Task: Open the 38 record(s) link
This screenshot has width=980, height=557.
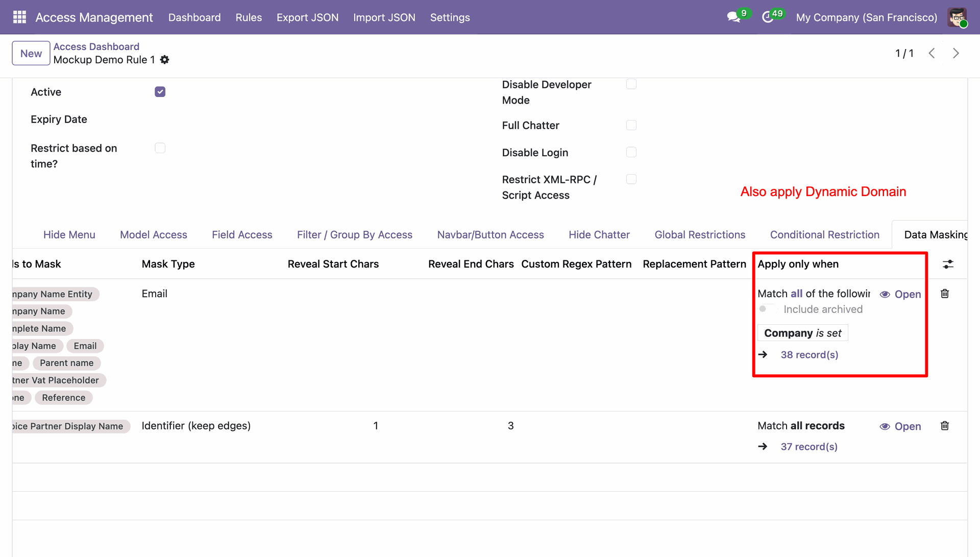Action: (810, 354)
